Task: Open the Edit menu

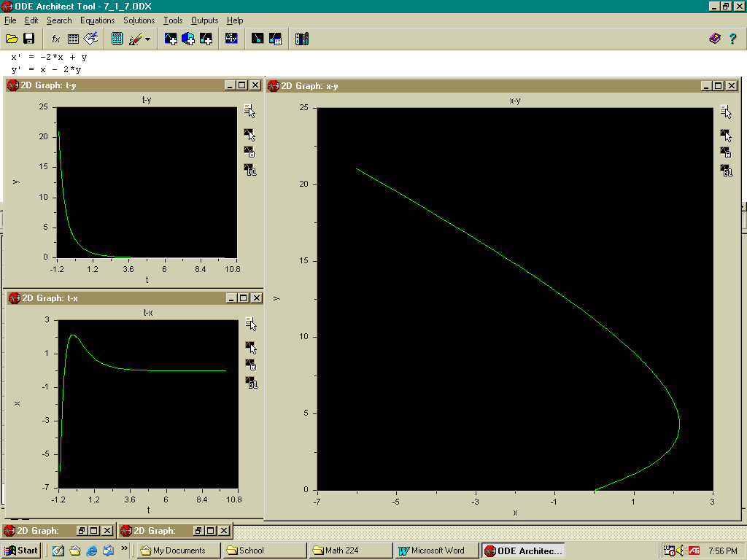Action: 31,20
